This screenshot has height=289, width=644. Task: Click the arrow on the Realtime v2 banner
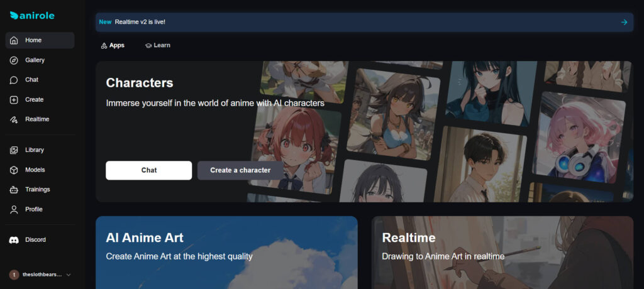pos(625,22)
